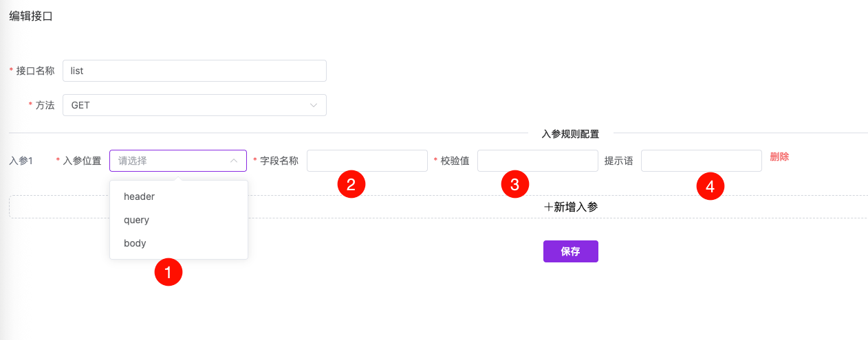Click the red 删除 link
The width and height of the screenshot is (868, 340).
coord(779,157)
